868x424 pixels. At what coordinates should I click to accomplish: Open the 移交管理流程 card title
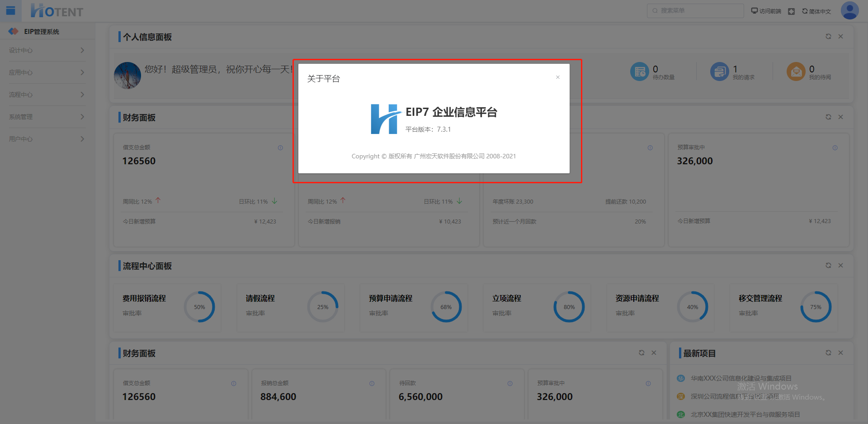point(760,299)
